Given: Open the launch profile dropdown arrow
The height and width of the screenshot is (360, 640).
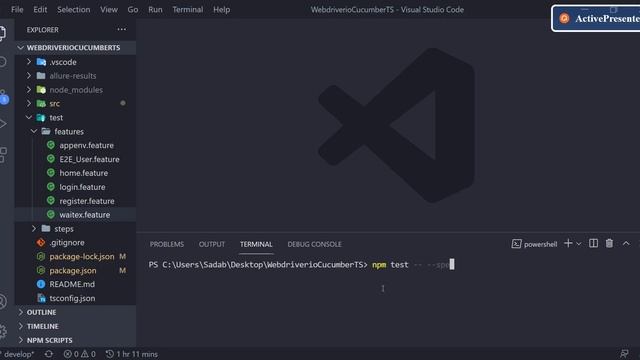Looking at the screenshot, I should coord(579,244).
